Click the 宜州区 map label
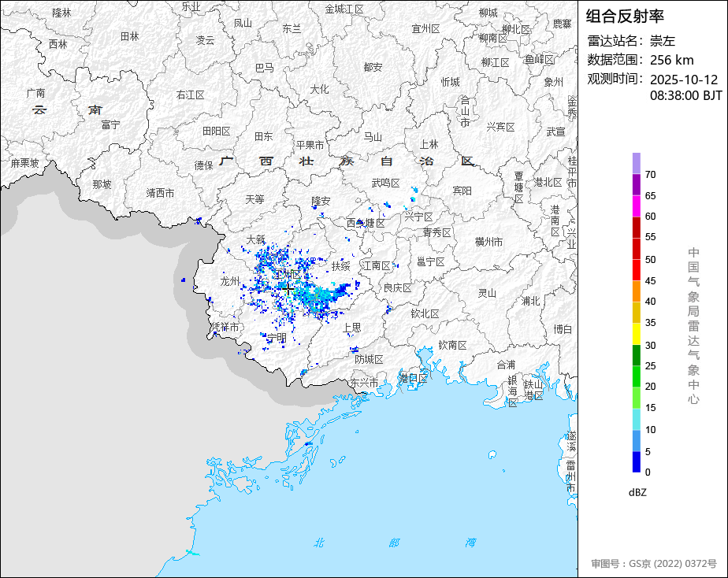The height and width of the screenshot is (578, 728). point(425,29)
